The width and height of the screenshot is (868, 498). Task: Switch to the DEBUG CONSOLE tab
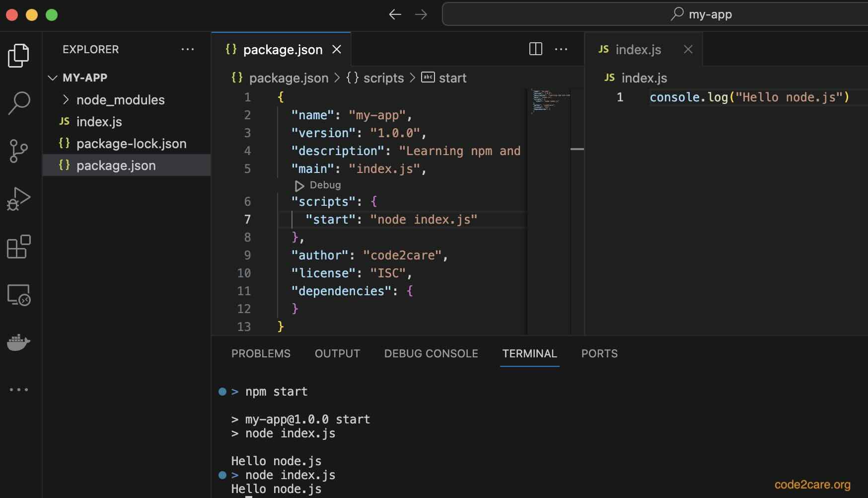(x=431, y=354)
